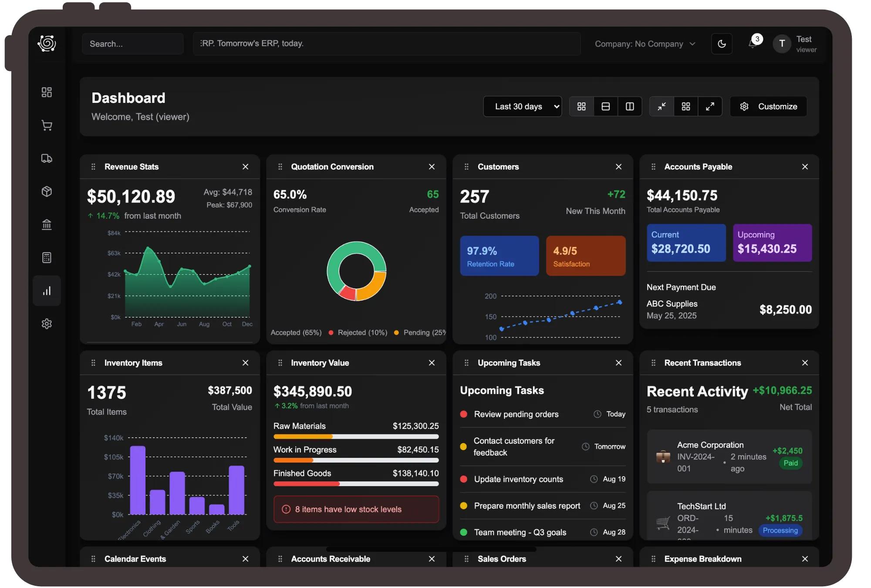The image size is (871, 588).
Task: Grab the Revenue Stats drag handle
Action: [93, 167]
